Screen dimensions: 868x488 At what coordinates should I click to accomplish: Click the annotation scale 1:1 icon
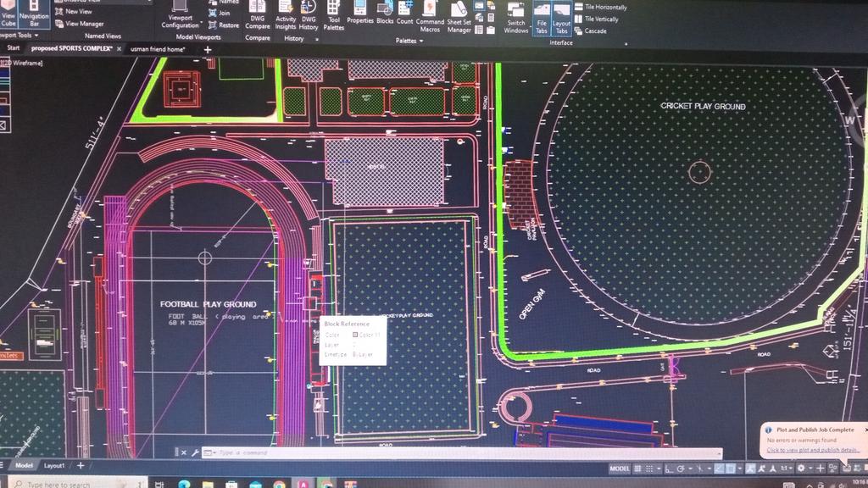click(784, 469)
